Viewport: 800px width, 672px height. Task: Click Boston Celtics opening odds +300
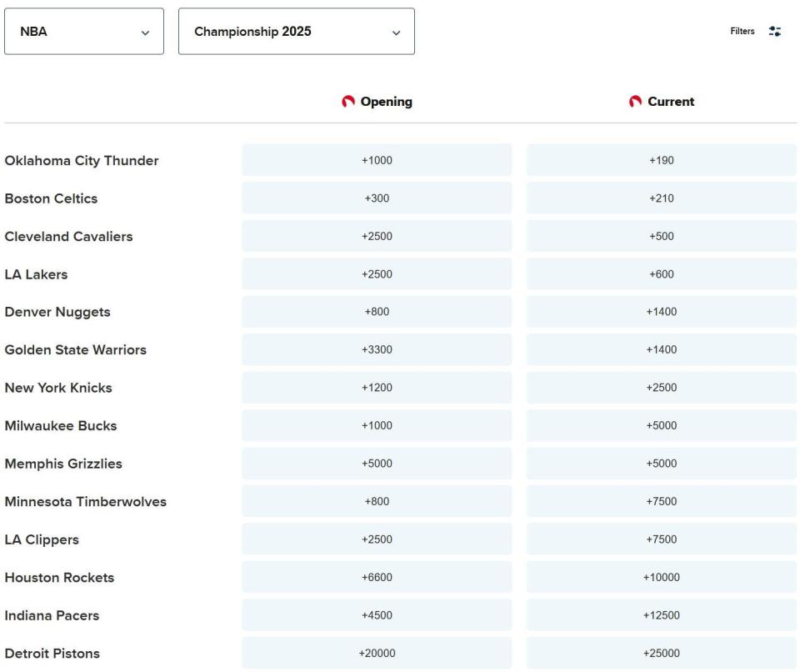[377, 198]
